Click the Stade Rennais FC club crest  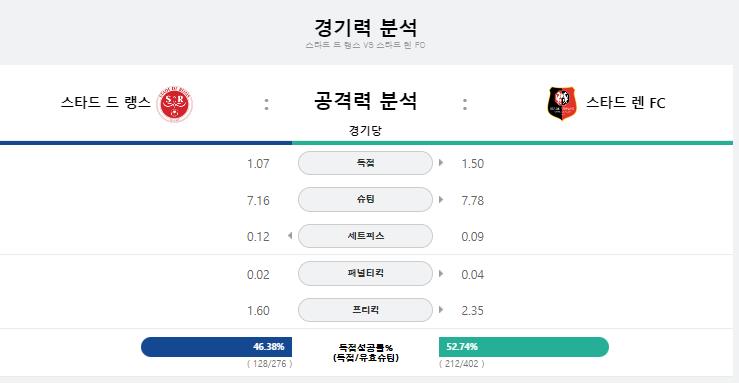562,103
